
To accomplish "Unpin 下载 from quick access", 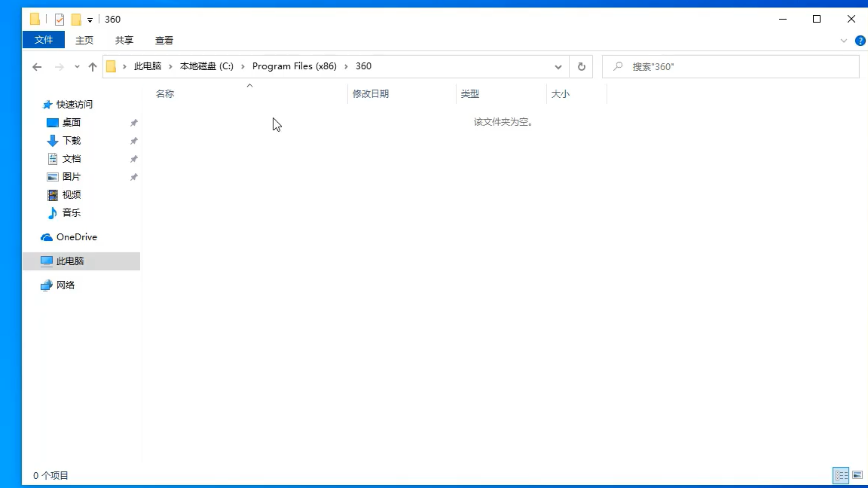I will pos(133,140).
